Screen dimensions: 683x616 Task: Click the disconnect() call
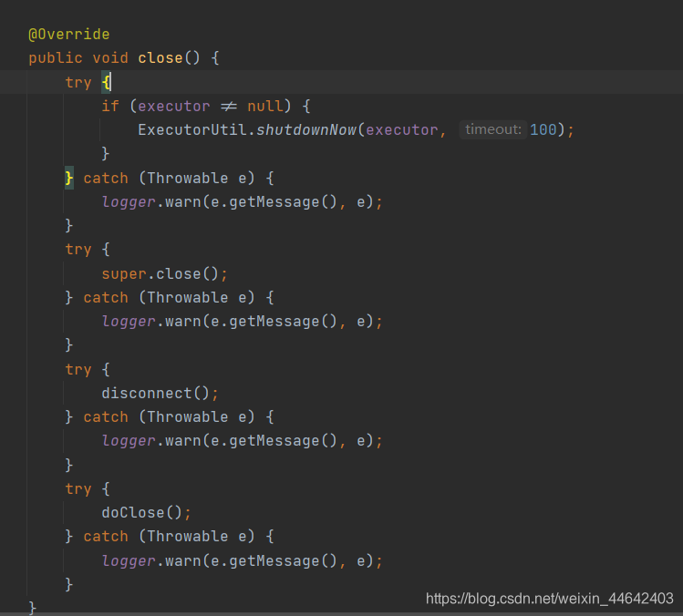coord(160,393)
